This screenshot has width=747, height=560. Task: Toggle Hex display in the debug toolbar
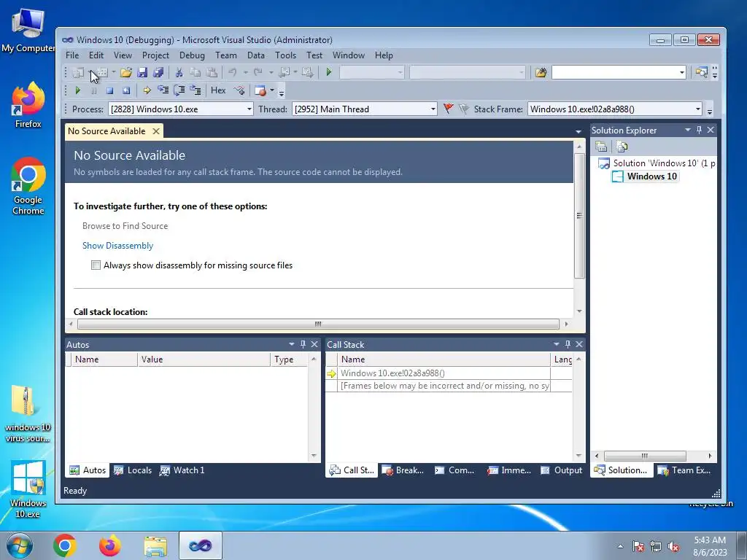point(218,90)
